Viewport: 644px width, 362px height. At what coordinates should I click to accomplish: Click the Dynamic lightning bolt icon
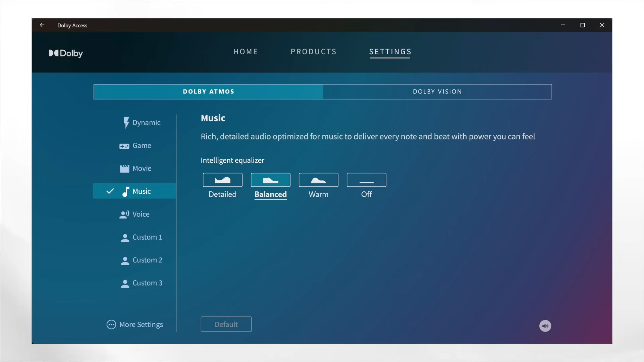(x=126, y=122)
